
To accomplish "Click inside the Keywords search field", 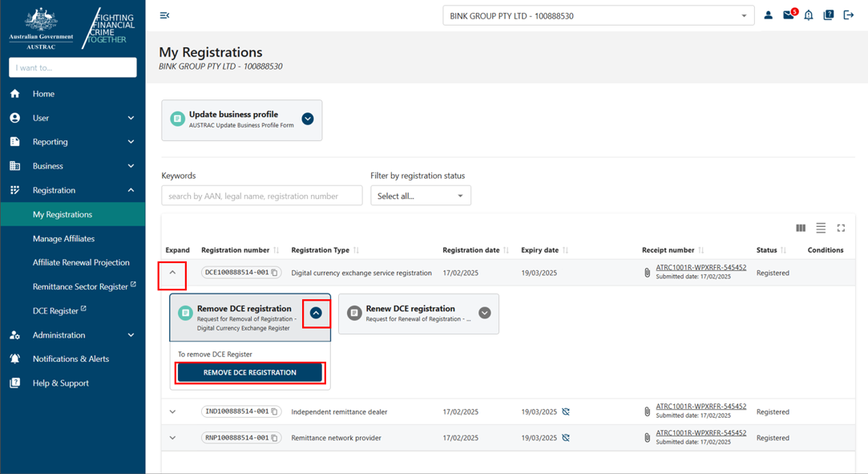I will pyautogui.click(x=261, y=195).
